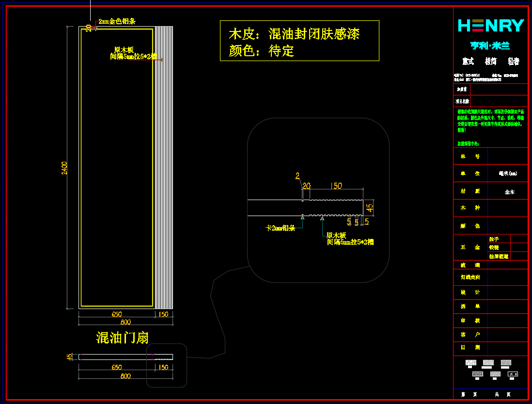Select the first hatch legend swatch
This screenshot has height=404, width=532.
[470, 363]
